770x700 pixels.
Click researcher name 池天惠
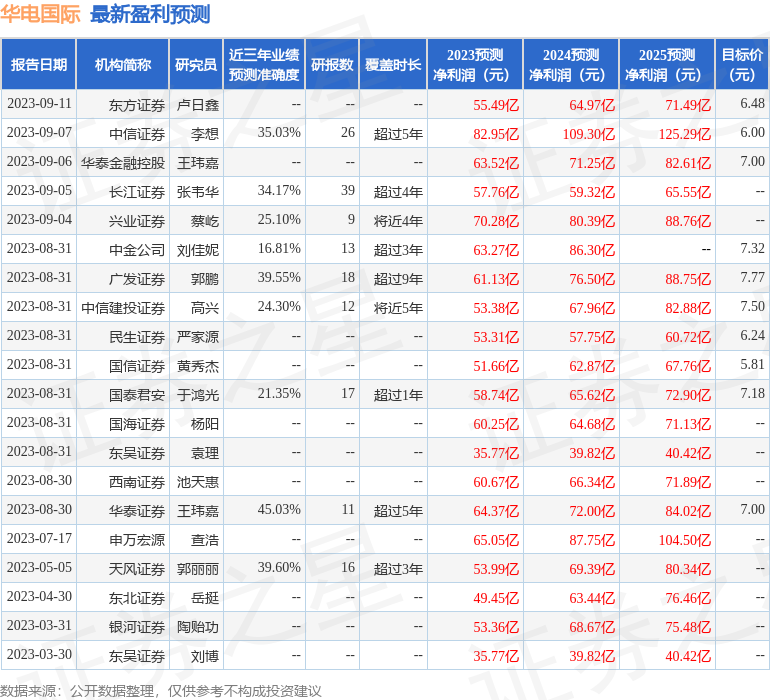tap(197, 482)
